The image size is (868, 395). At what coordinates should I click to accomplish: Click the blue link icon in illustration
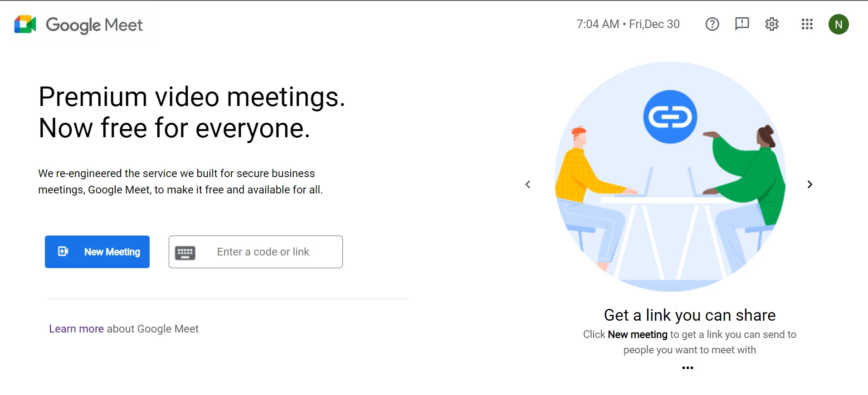coord(670,117)
